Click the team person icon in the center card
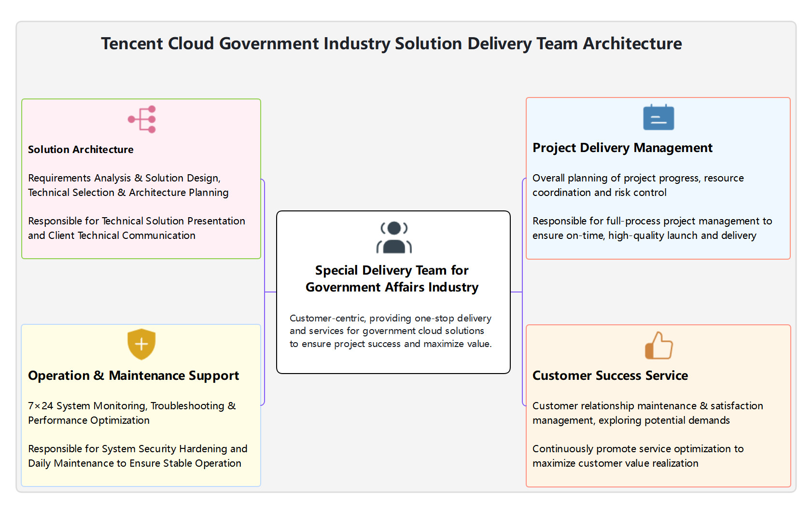The image size is (812, 514). [393, 237]
